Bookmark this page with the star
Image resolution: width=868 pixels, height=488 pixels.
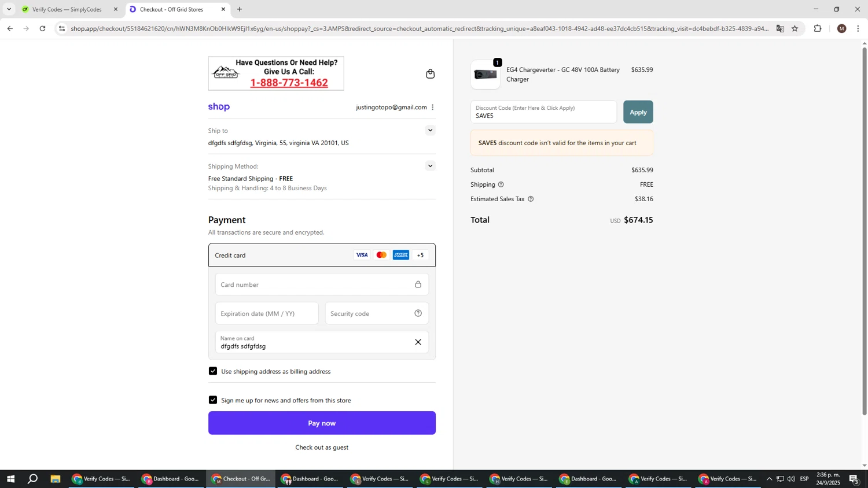(795, 28)
